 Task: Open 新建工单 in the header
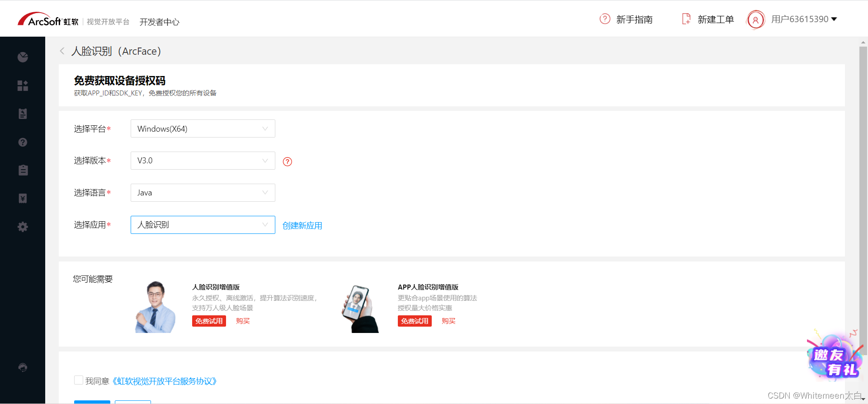(716, 19)
